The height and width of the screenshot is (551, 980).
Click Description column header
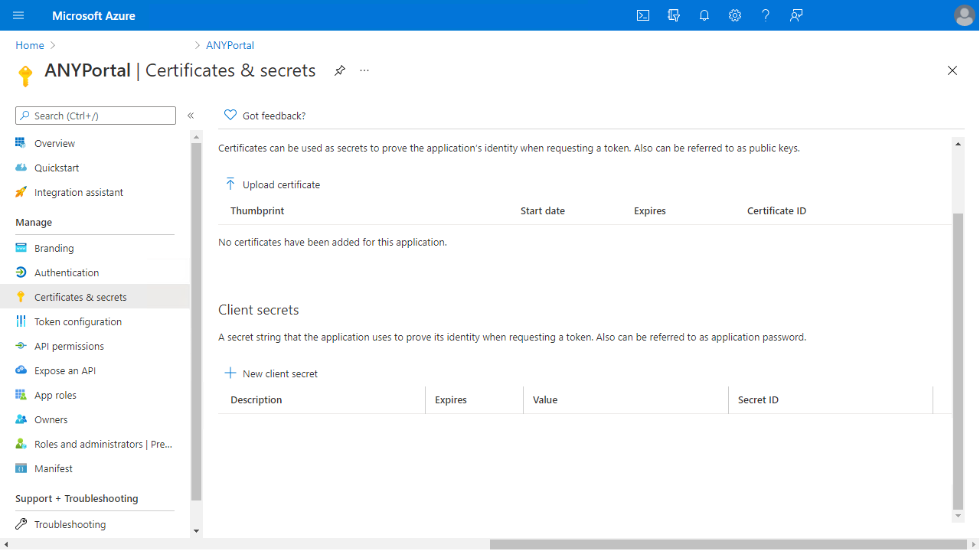(256, 399)
